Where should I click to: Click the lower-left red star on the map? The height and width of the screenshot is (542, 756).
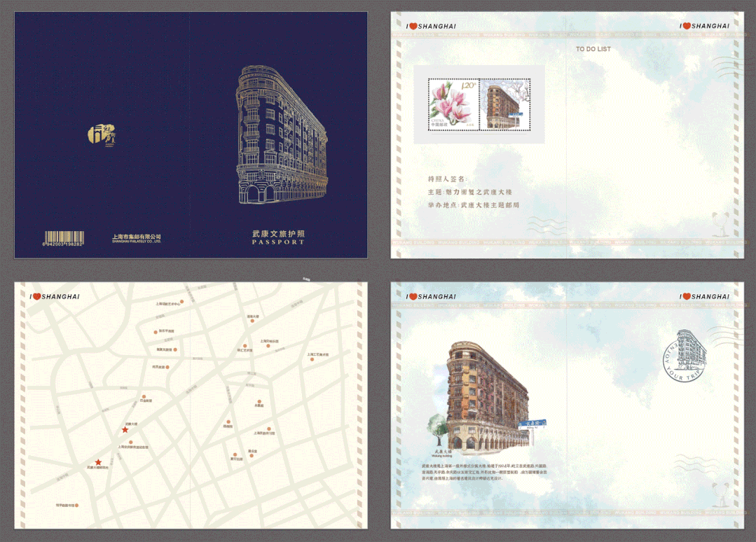tap(99, 462)
